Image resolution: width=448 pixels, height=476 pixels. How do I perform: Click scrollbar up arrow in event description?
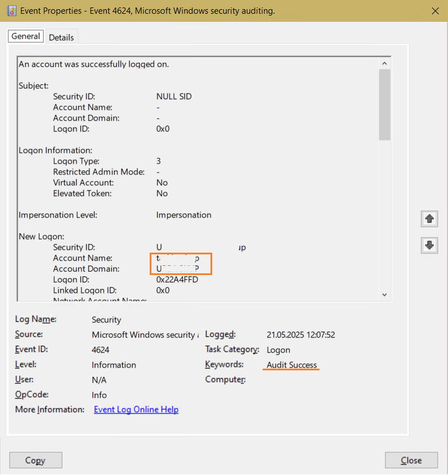point(384,63)
